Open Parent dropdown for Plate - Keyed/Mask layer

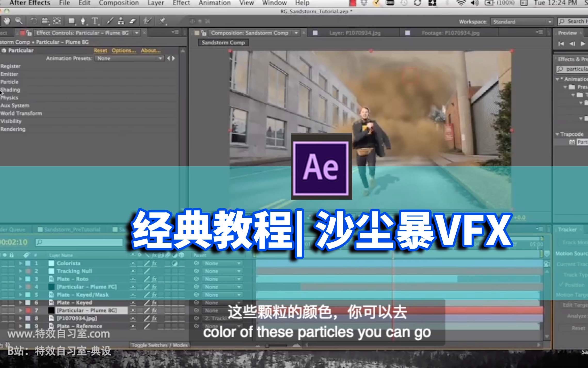pyautogui.click(x=223, y=295)
